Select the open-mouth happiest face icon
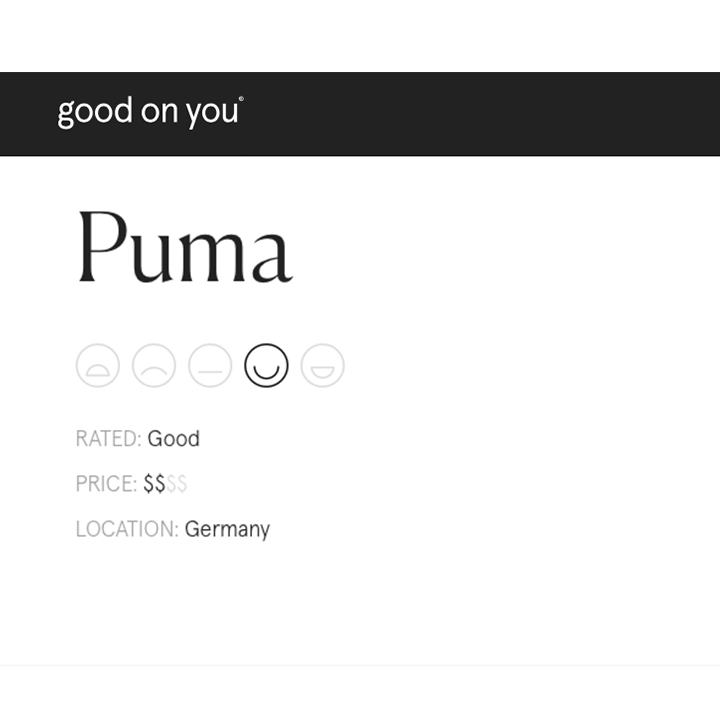720x720 pixels. coord(322,366)
